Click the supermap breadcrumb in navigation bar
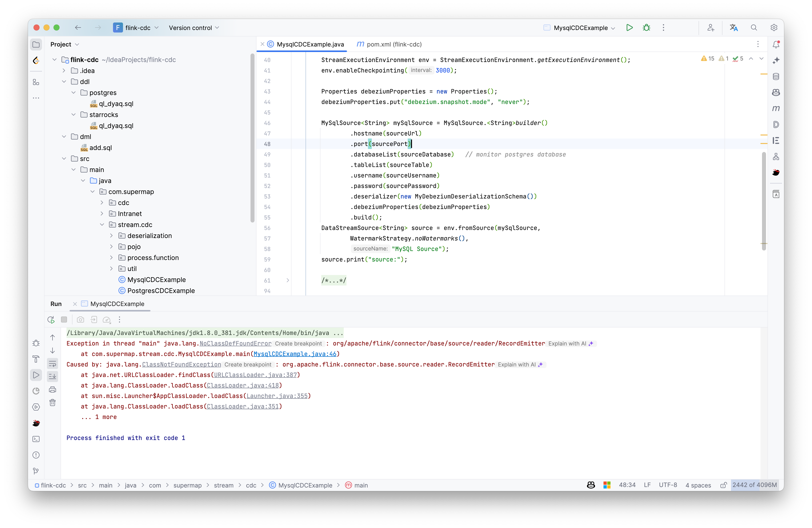 pos(187,485)
